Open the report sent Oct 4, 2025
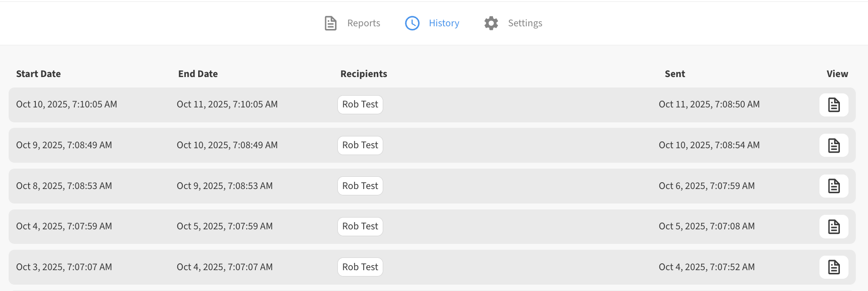The height and width of the screenshot is (291, 868). tap(834, 267)
